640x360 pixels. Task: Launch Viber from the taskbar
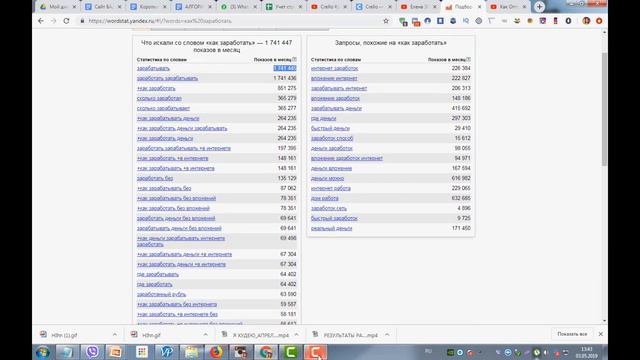coord(92,352)
